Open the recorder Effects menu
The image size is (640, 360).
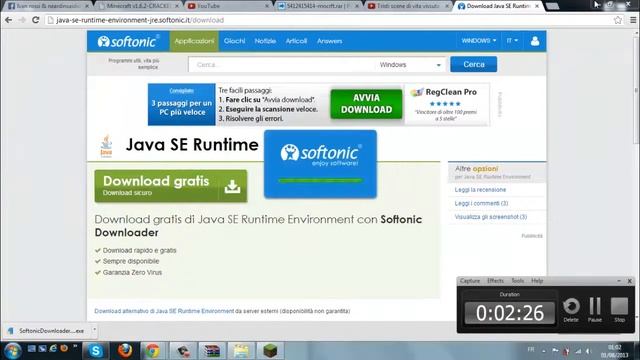[x=495, y=281]
